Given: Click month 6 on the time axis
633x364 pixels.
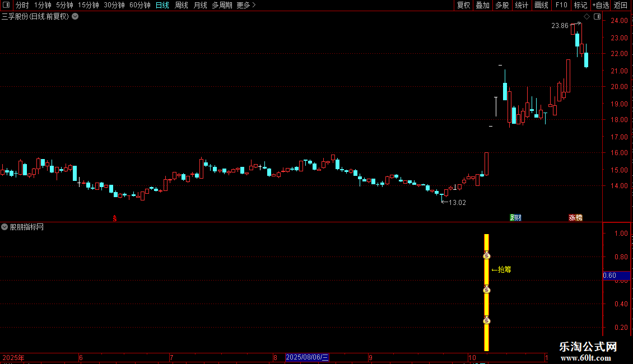Looking at the screenshot, I should (x=81, y=357).
